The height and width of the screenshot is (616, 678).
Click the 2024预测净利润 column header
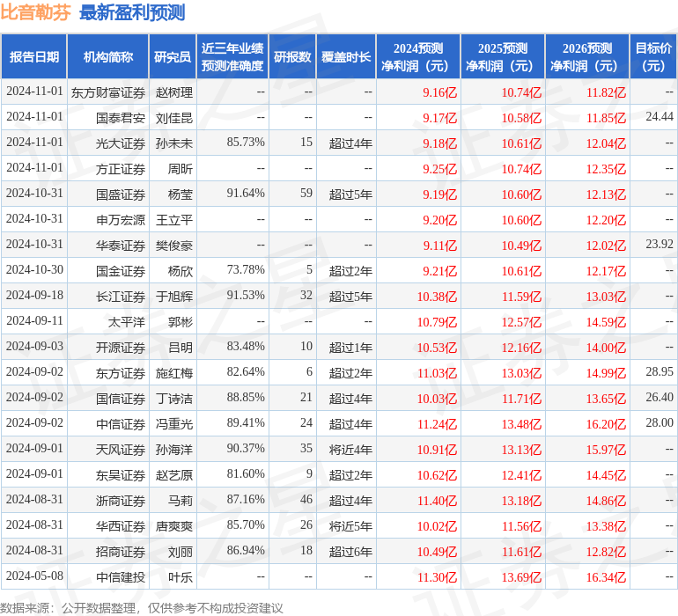pyautogui.click(x=417, y=57)
